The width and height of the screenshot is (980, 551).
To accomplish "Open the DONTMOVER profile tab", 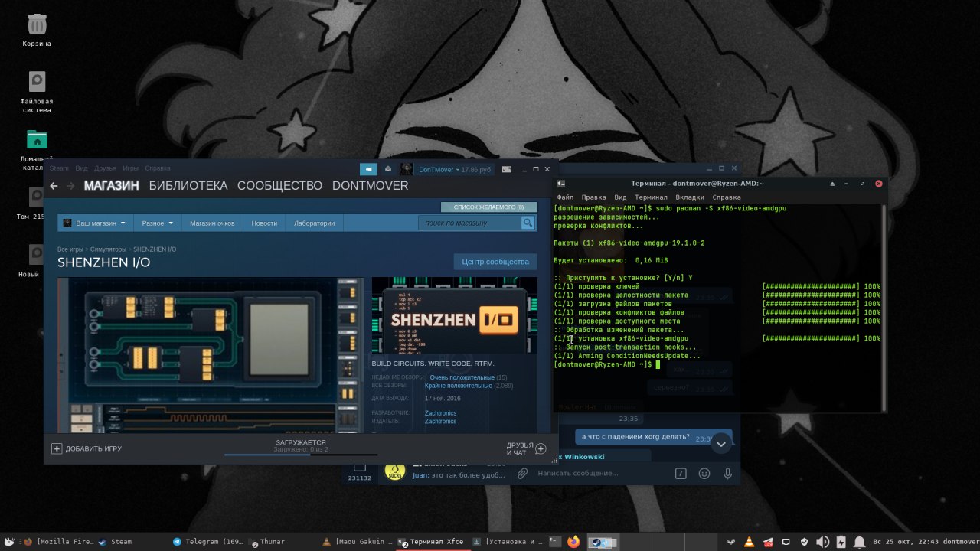I will (x=371, y=186).
